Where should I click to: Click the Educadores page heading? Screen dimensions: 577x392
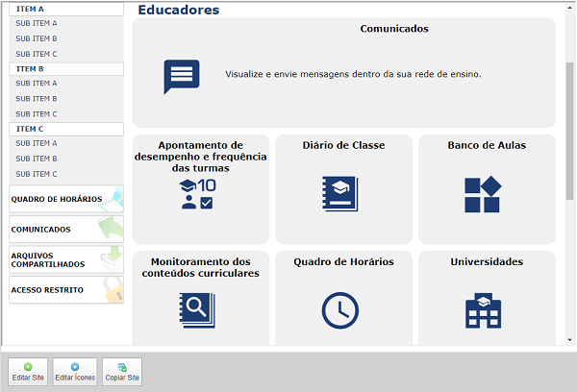pos(179,10)
